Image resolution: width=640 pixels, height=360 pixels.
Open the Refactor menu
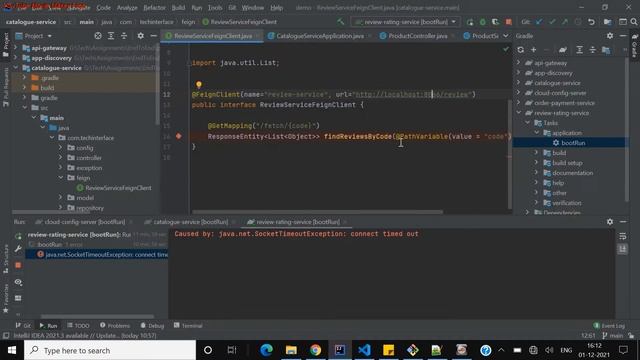pyautogui.click(x=154, y=8)
